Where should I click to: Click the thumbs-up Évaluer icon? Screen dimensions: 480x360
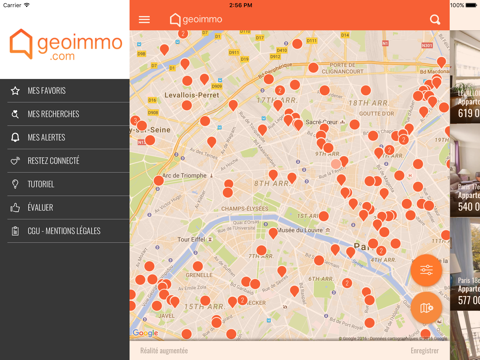coord(15,208)
